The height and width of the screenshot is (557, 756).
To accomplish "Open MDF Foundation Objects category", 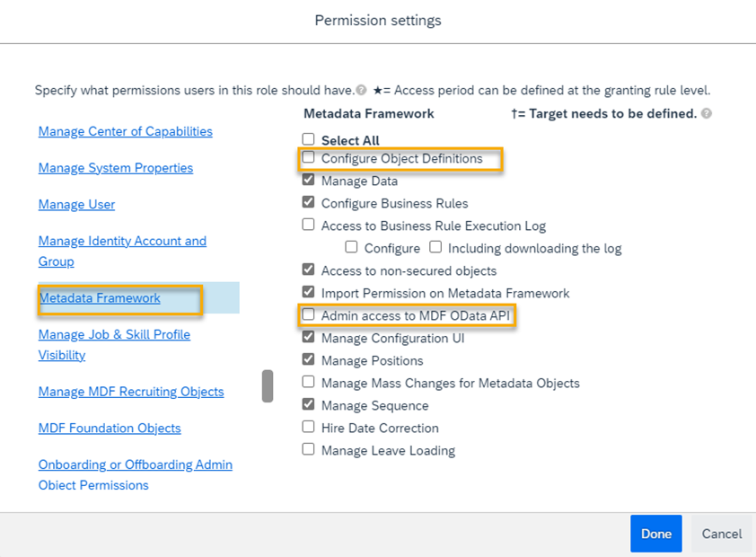I will (x=110, y=429).
